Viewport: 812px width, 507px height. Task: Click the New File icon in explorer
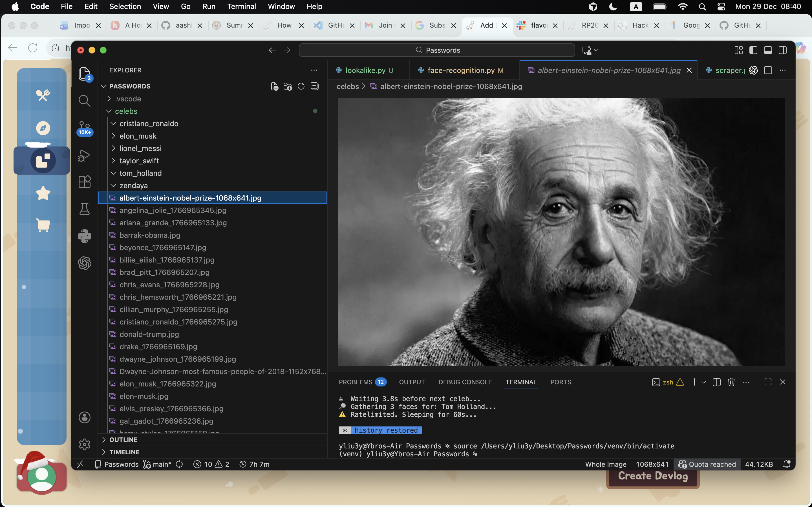point(274,86)
